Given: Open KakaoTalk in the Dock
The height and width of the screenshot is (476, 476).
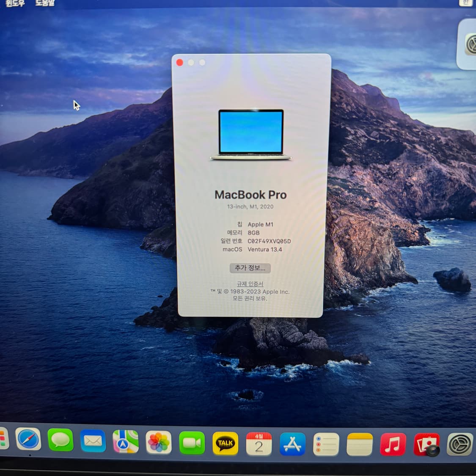Looking at the screenshot, I should click(225, 443).
